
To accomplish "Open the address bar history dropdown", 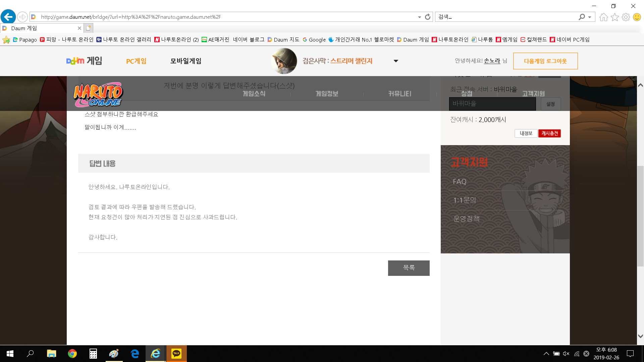I will point(419,17).
